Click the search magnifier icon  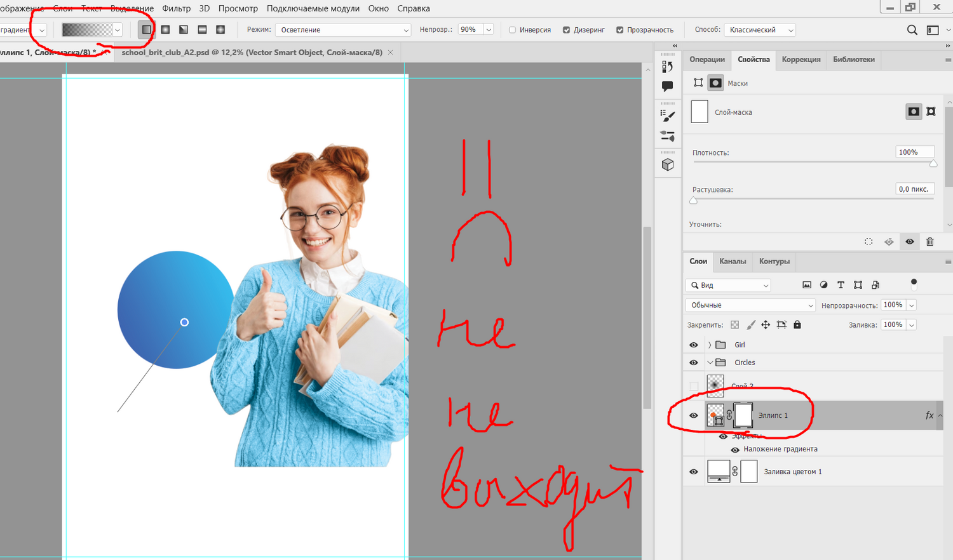point(912,30)
